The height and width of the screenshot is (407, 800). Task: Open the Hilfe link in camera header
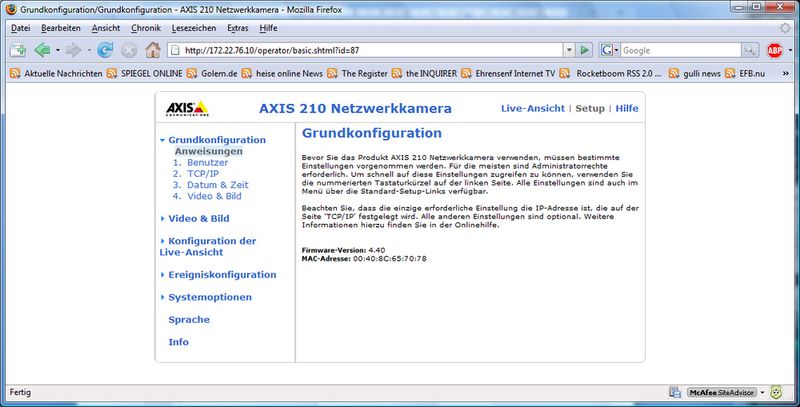627,108
